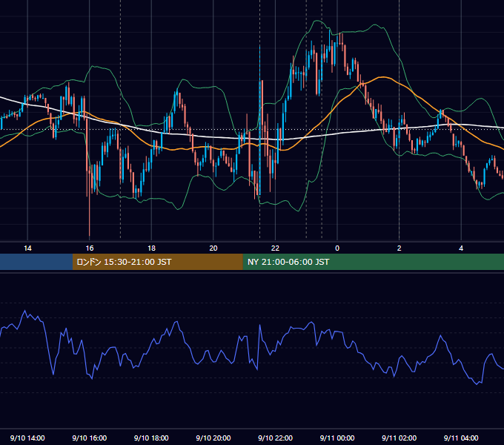Click the 9/10 20:00 time label
504x445 pixels.
pos(213,438)
